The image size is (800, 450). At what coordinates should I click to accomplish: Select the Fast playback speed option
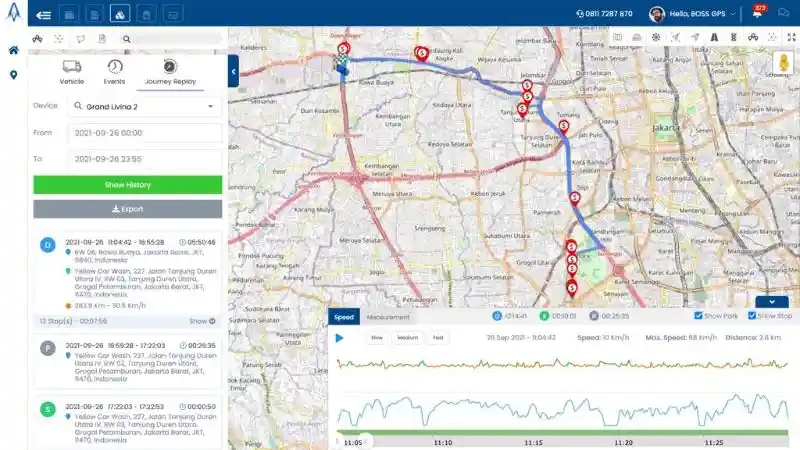tap(438, 338)
